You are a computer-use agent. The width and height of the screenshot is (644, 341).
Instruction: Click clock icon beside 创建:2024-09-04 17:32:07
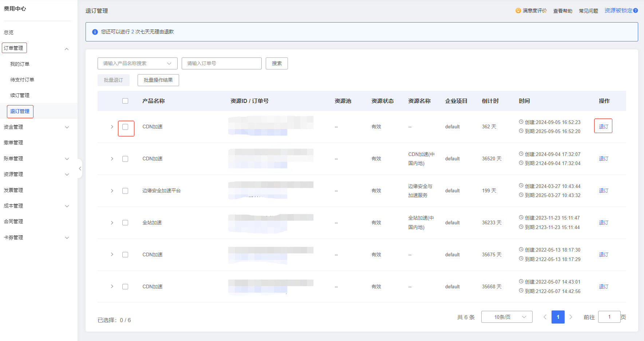click(521, 154)
